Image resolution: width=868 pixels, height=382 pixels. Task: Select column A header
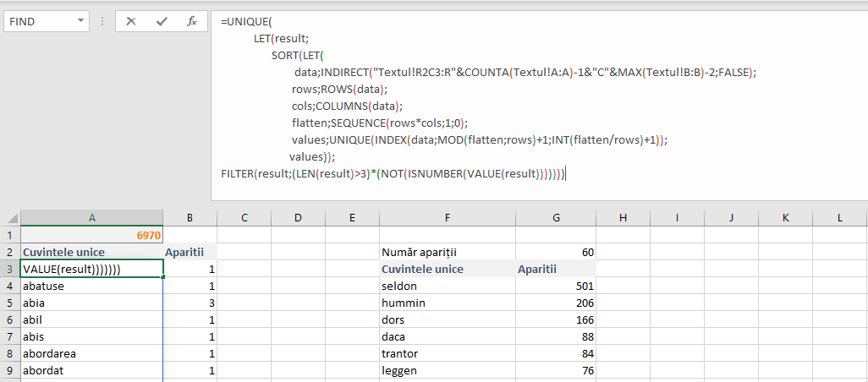click(x=91, y=218)
